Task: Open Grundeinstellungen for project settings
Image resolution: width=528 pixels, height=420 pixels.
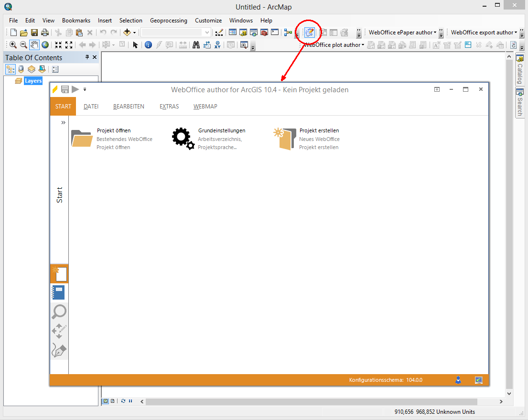Action: coord(221,130)
